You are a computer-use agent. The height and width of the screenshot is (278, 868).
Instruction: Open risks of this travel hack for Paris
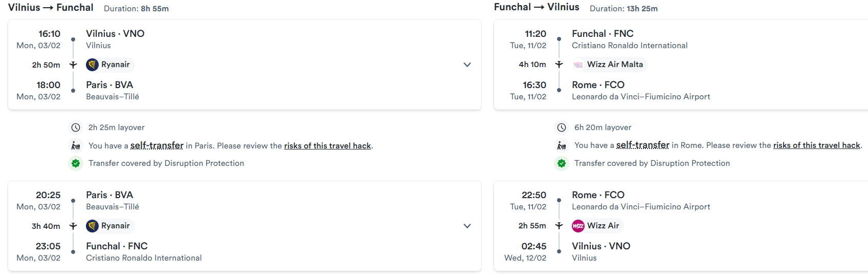[327, 146]
